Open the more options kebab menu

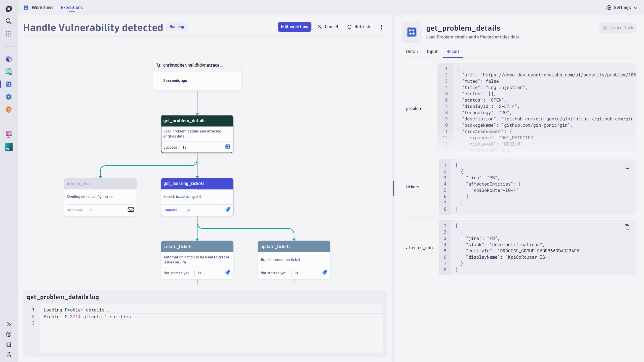[381, 27]
